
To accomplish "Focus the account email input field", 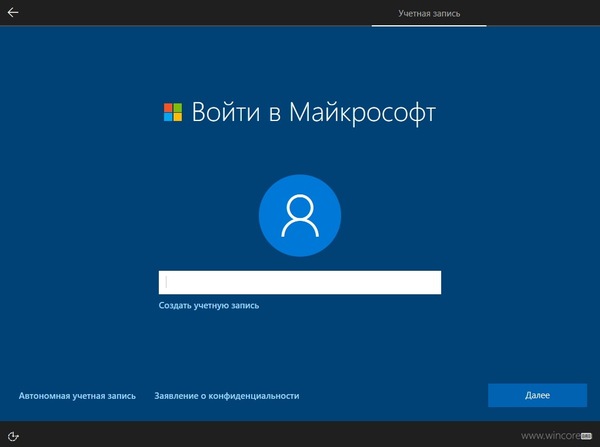I will [300, 283].
